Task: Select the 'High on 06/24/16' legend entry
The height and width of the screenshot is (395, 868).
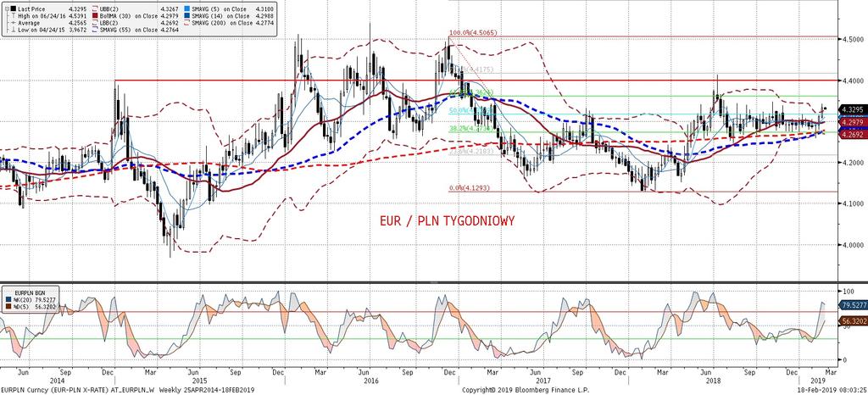Action: [x=42, y=16]
